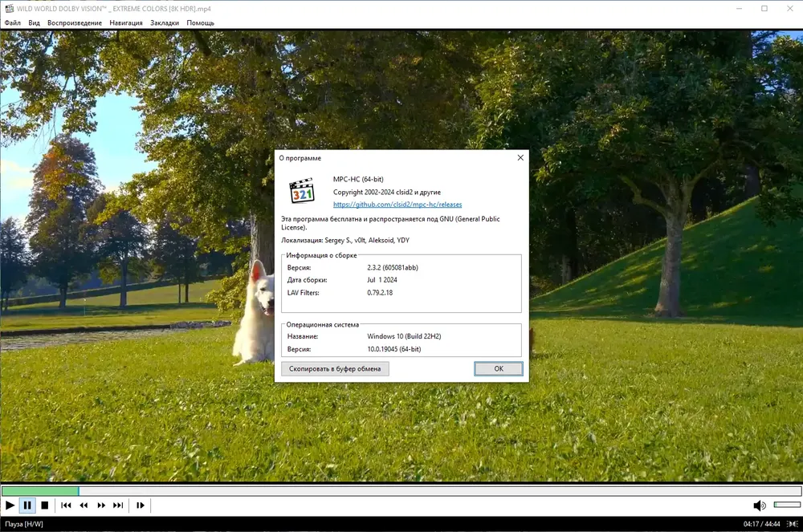Open the github mpc-hc releases link
The width and height of the screenshot is (803, 532).
pos(397,205)
